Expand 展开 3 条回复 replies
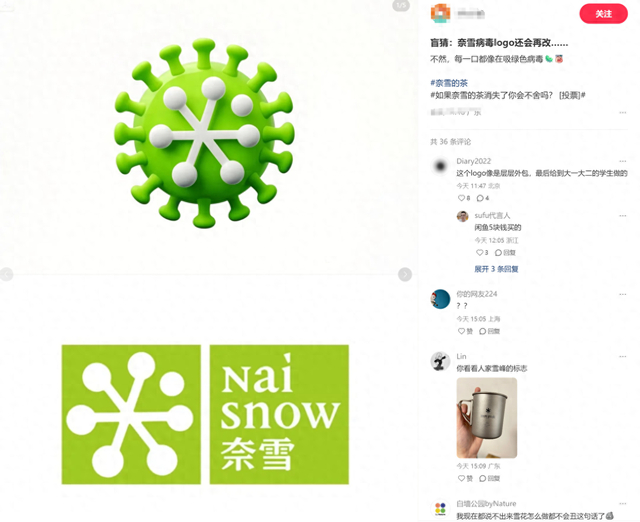Image resolution: width=640 pixels, height=522 pixels. point(496,269)
